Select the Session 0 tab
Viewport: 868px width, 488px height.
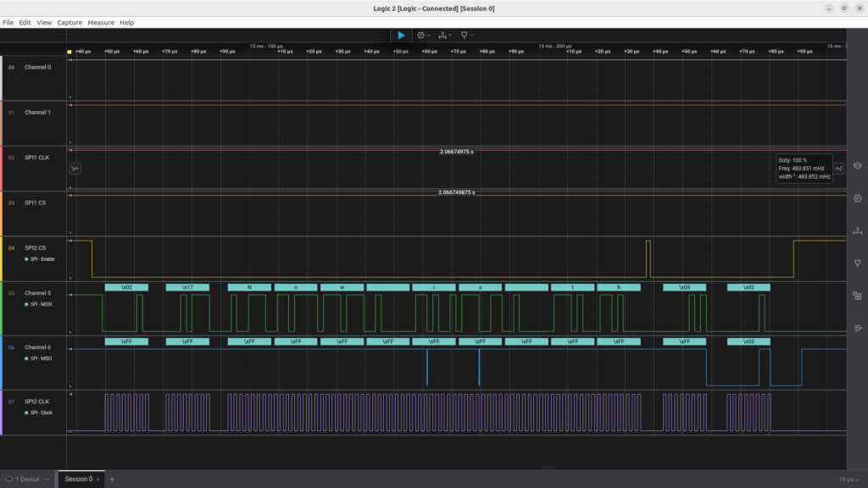(79, 480)
